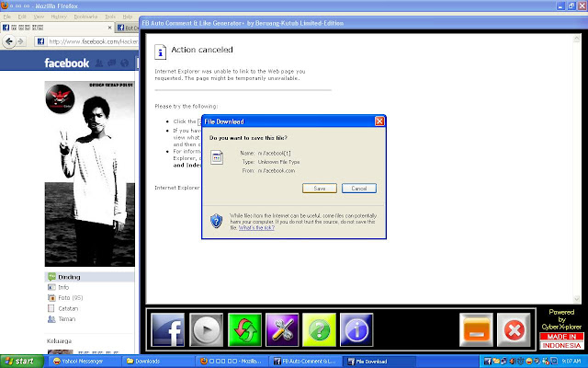This screenshot has height=368, width=588.
Task: Switch to the first Facebook tab in Firefox
Action: point(57,28)
